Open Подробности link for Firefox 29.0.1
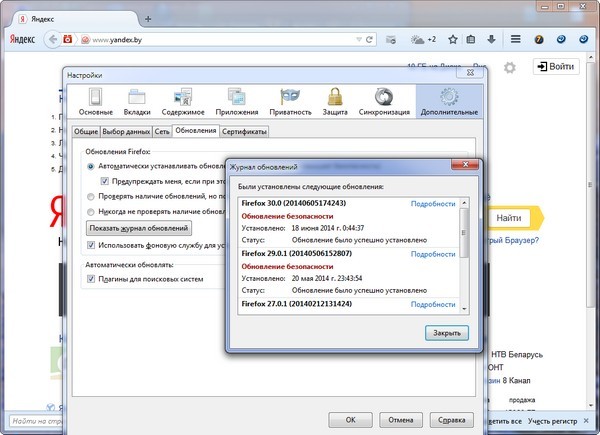This screenshot has height=435, width=600. pos(433,254)
